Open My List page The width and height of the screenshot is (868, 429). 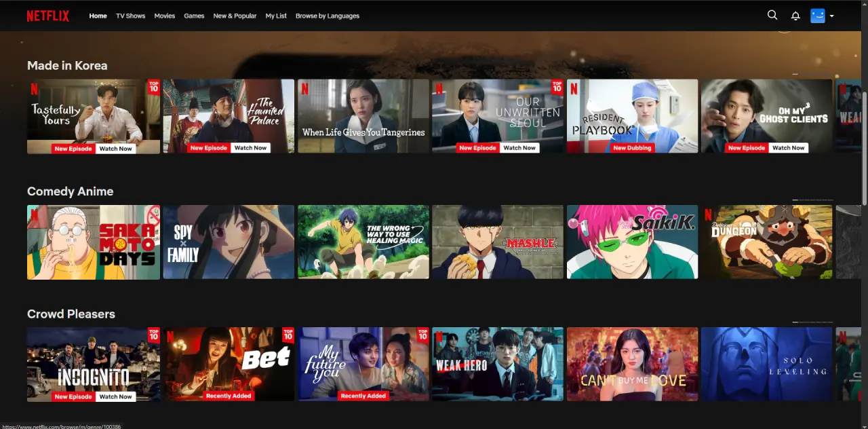click(276, 16)
